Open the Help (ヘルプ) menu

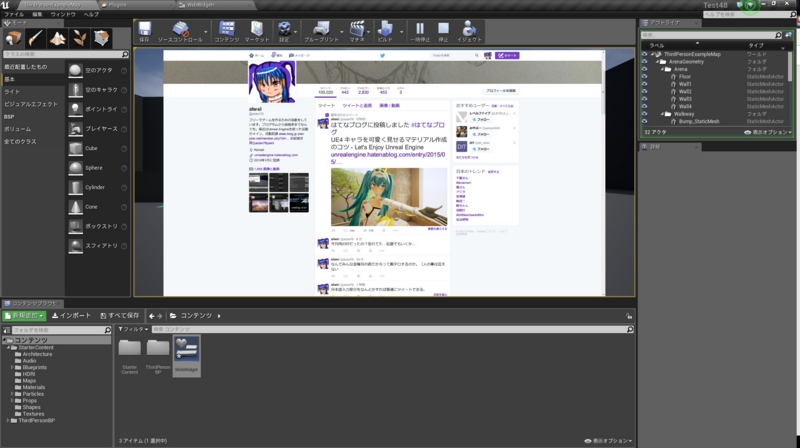[x=91, y=15]
